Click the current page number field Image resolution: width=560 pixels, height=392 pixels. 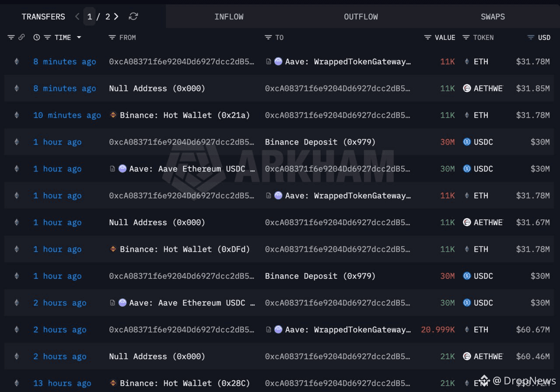coord(90,17)
